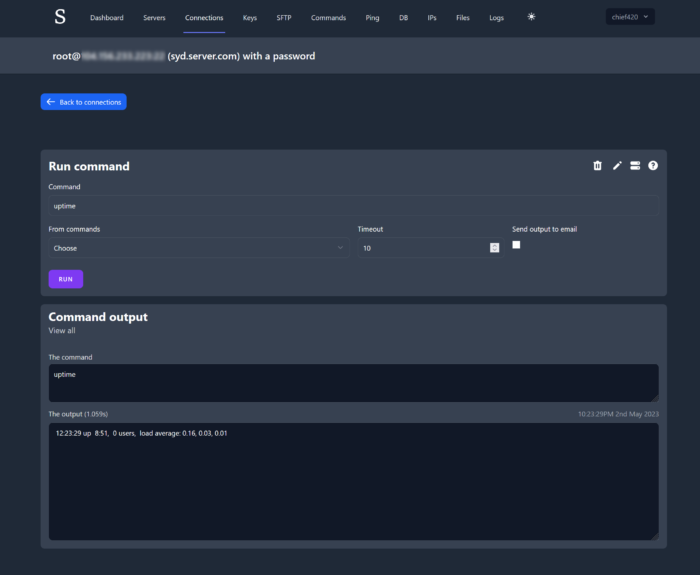The height and width of the screenshot is (575, 700).
Task: Click the server icon in Run command
Action: (x=635, y=166)
